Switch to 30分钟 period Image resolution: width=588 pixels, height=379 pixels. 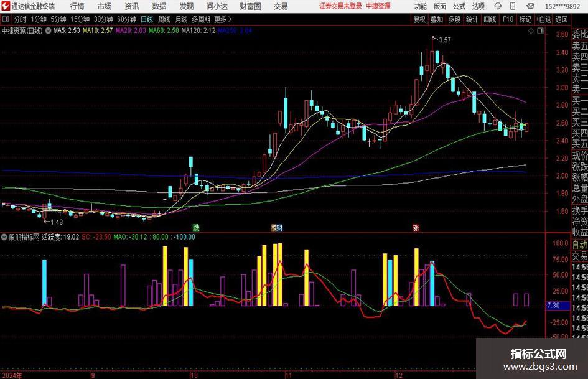pos(103,19)
